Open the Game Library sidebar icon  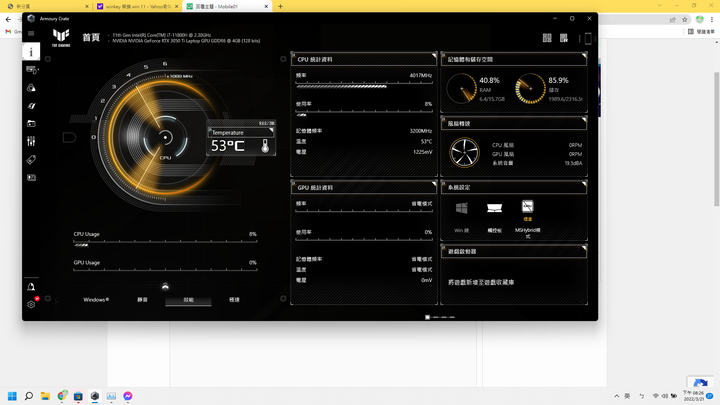tap(31, 123)
